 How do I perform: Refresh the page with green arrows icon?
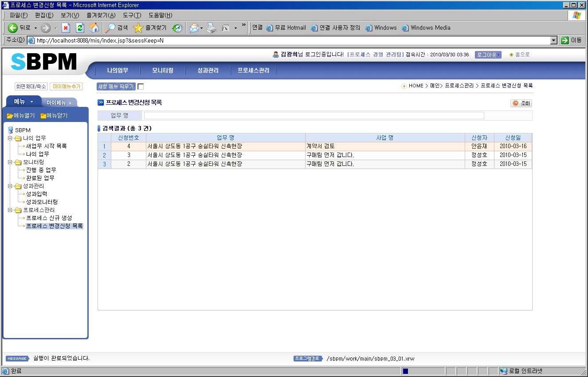[x=80, y=28]
